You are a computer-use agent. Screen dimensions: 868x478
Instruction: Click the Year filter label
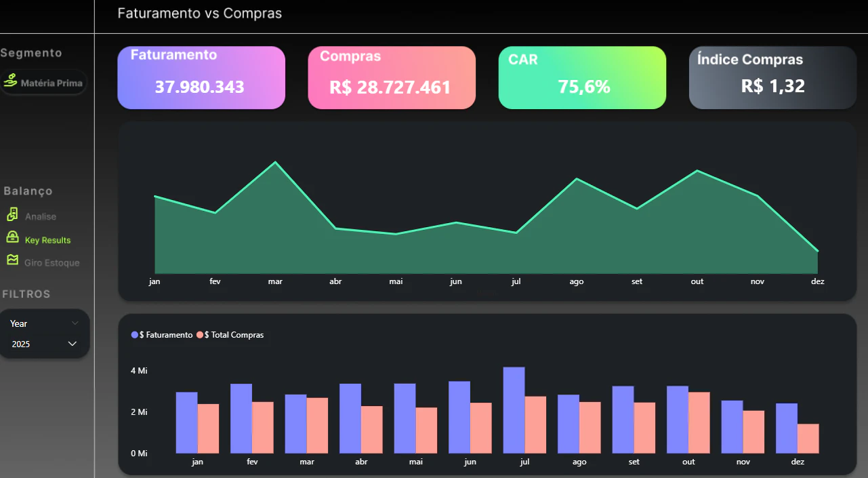click(x=18, y=323)
